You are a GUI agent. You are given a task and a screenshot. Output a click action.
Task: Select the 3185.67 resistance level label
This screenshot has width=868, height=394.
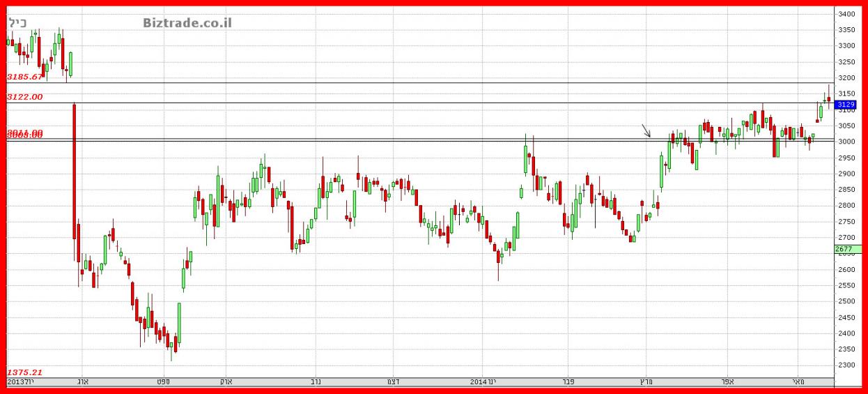pyautogui.click(x=25, y=77)
